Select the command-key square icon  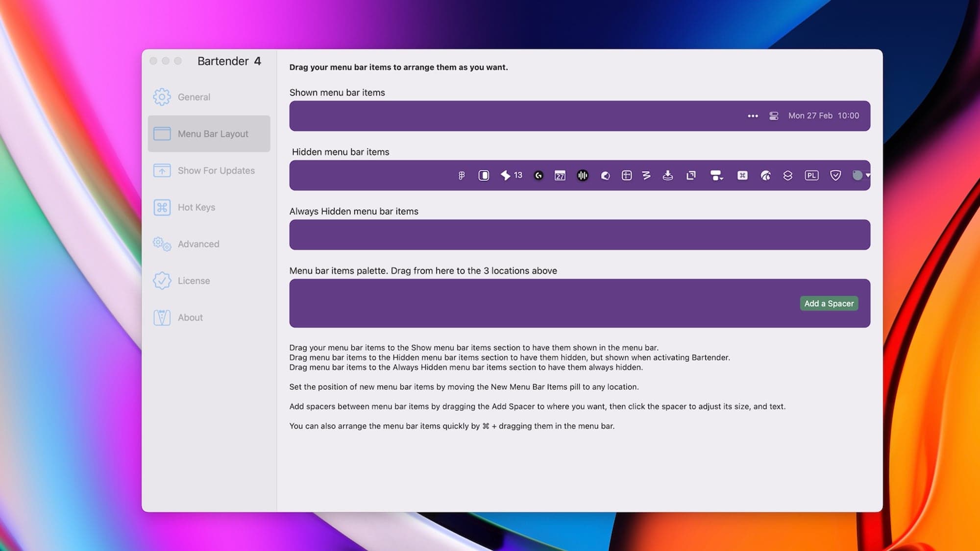point(742,175)
